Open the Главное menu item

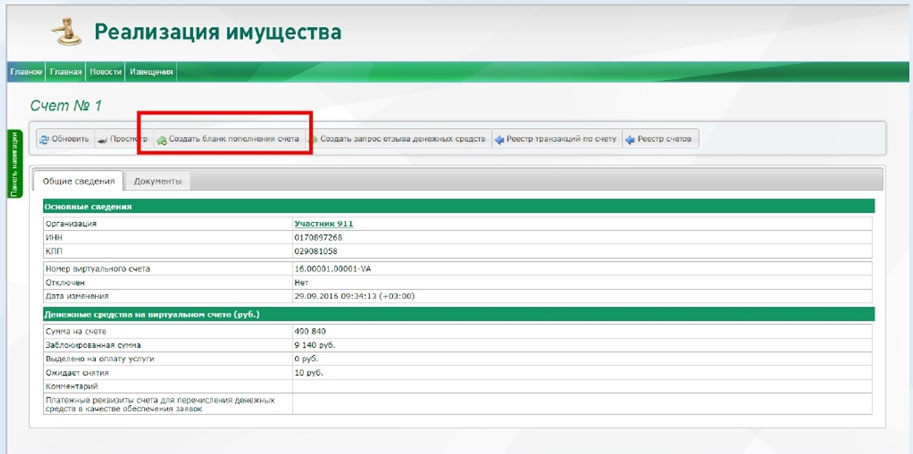pyautogui.click(x=26, y=72)
